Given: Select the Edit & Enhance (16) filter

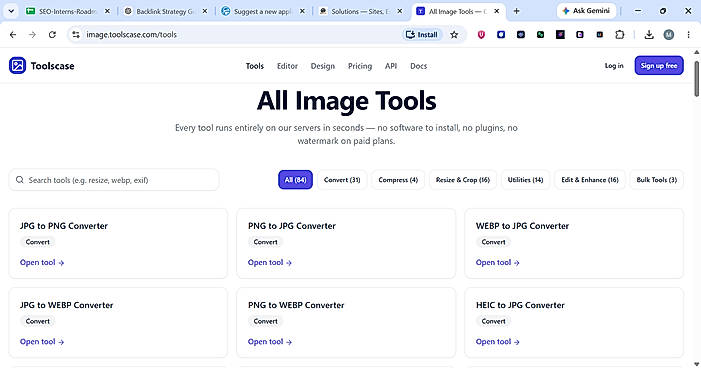Looking at the screenshot, I should [590, 180].
